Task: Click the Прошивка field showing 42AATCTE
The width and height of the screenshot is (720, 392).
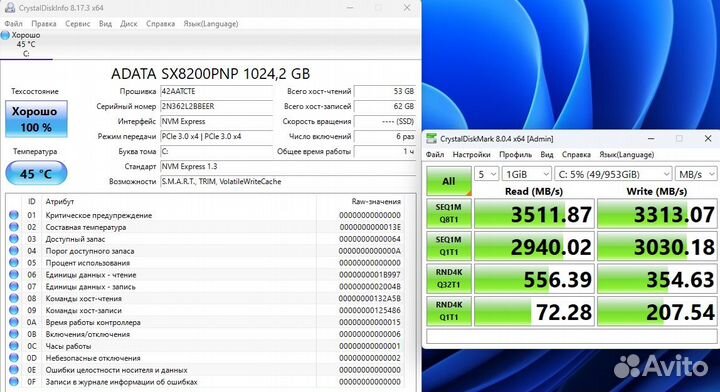Action: 216,91
